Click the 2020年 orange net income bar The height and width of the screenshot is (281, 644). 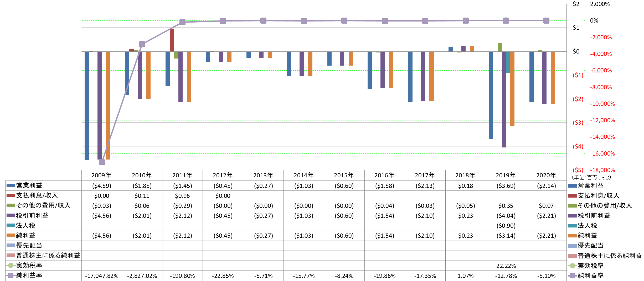(553, 78)
